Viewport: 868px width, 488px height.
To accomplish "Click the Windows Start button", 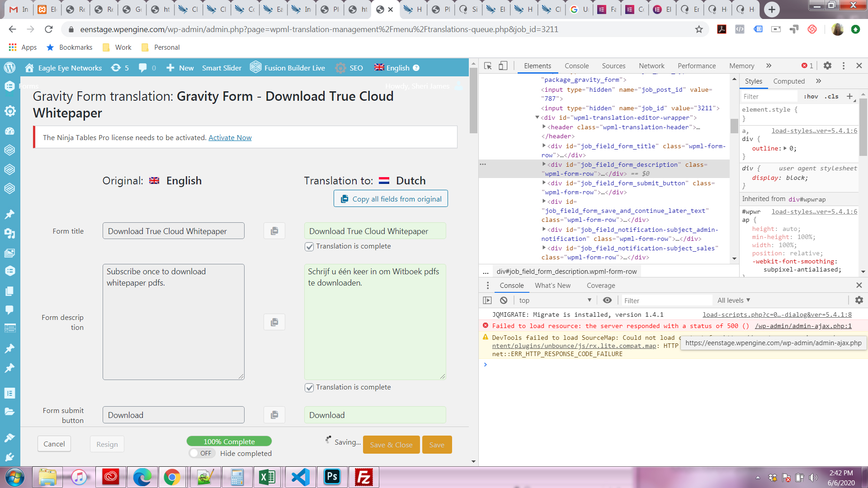I will [x=14, y=477].
